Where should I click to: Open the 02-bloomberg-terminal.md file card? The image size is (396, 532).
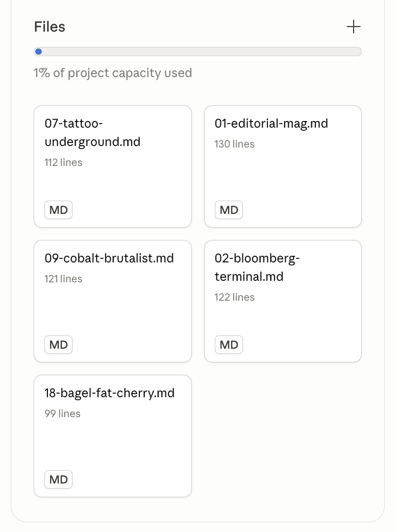click(283, 301)
